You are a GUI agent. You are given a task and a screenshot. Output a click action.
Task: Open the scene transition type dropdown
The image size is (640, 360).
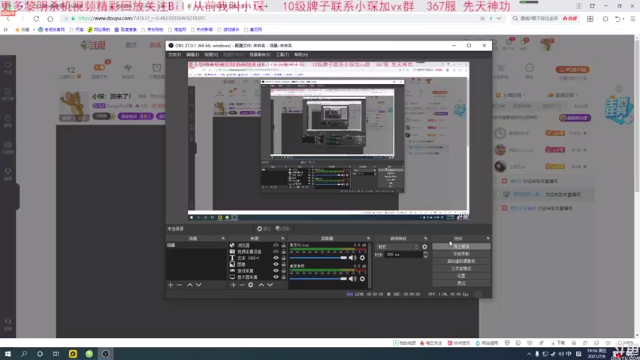pos(398,247)
